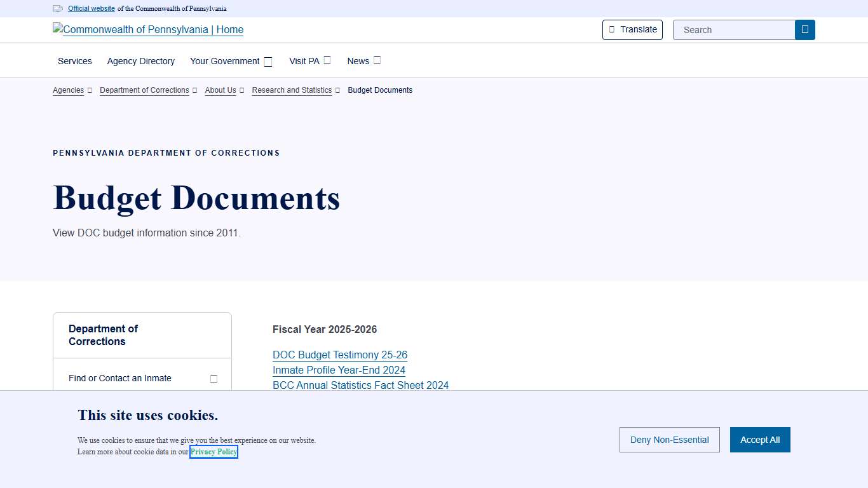
Task: Click the Deny Non-Essential button
Action: (x=669, y=439)
